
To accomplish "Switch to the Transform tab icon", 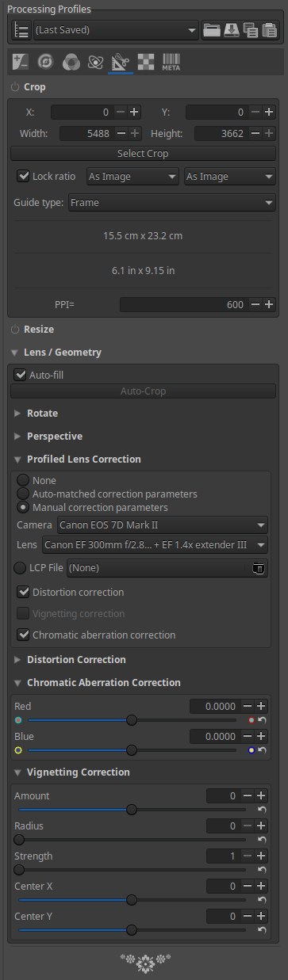I will point(121,61).
